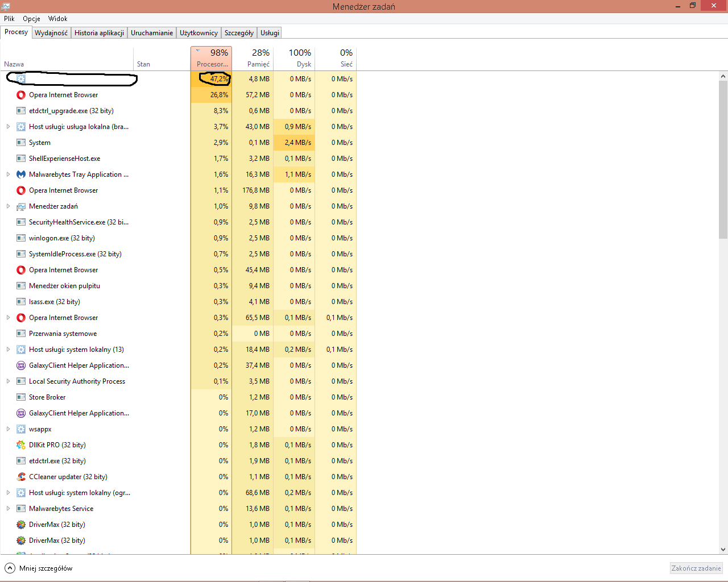Expand the Malwarebytes Service row
The image size is (728, 582).
[8, 509]
